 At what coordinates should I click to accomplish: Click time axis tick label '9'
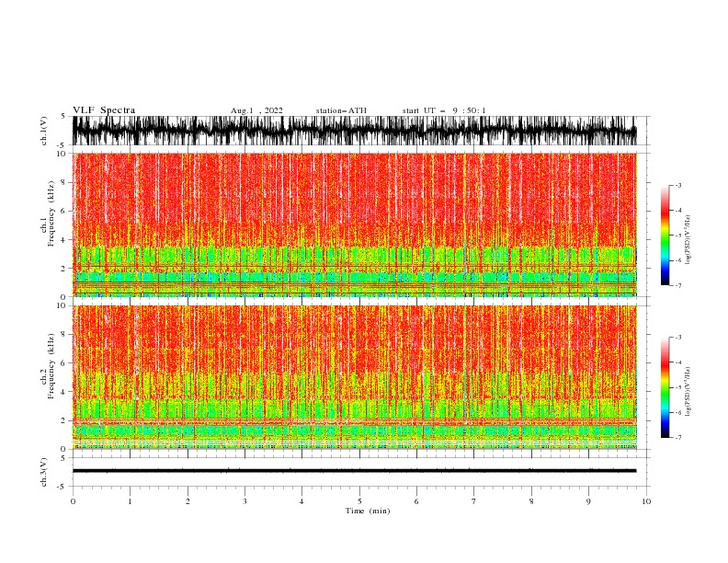(x=588, y=501)
